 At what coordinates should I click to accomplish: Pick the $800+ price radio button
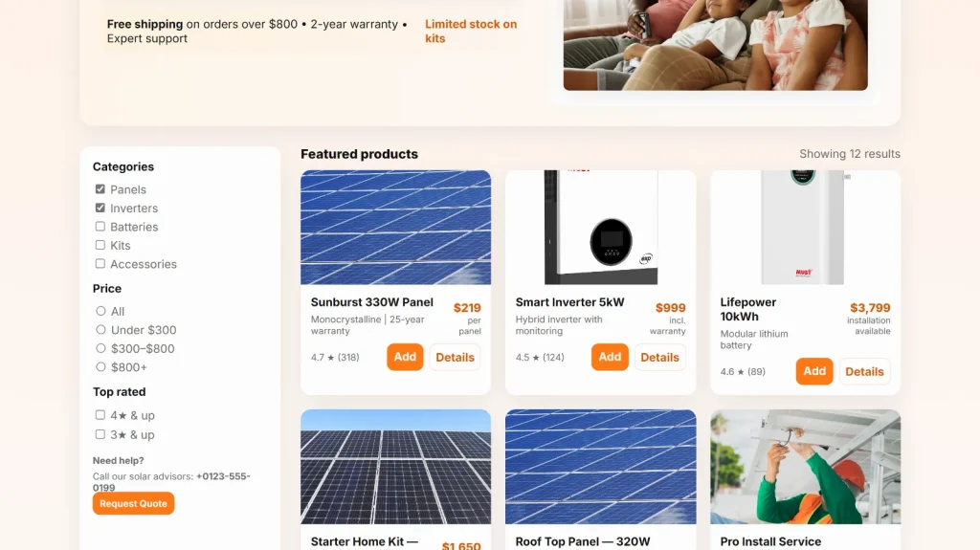pyautogui.click(x=100, y=367)
